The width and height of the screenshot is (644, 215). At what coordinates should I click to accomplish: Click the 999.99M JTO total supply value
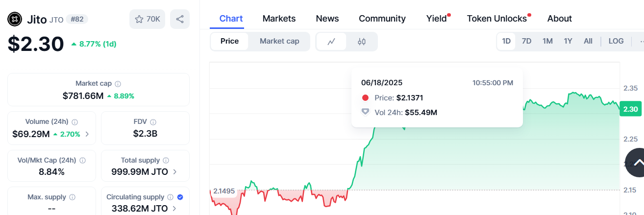pyautogui.click(x=140, y=172)
